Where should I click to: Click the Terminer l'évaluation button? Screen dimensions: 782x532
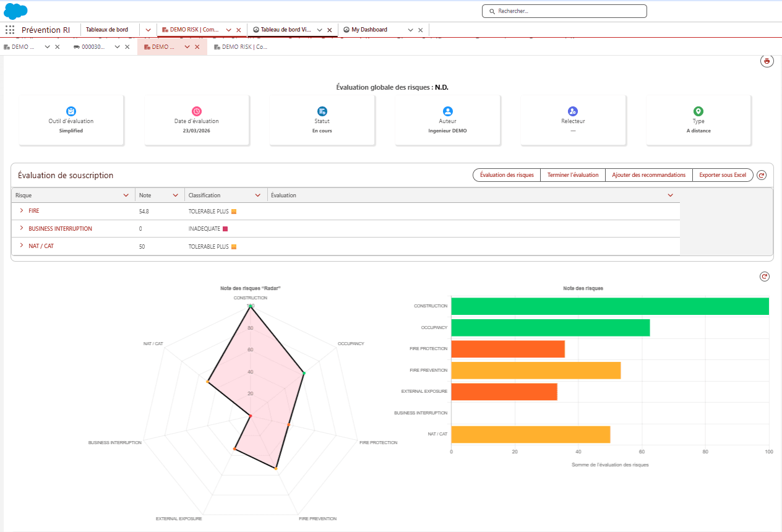[x=573, y=175]
